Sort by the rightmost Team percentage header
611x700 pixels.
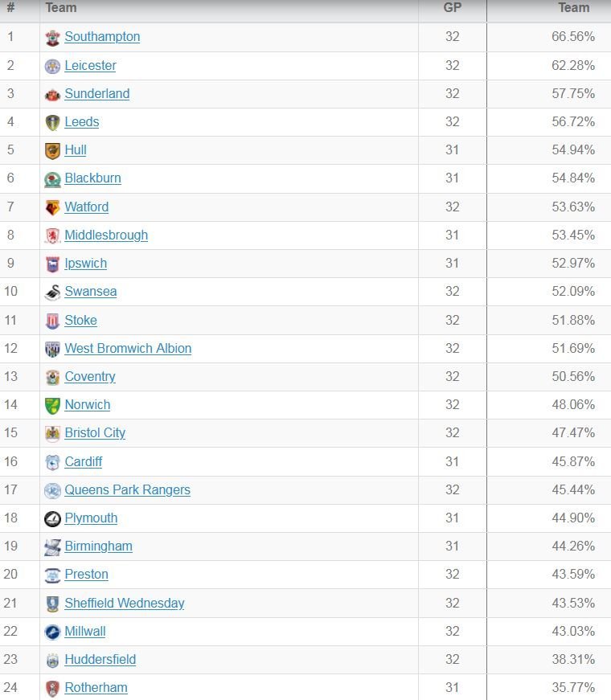coord(573,7)
